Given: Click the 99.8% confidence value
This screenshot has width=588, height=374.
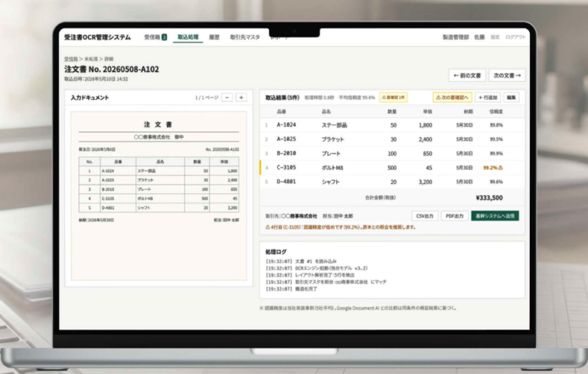Looking at the screenshot, I should [x=496, y=125].
